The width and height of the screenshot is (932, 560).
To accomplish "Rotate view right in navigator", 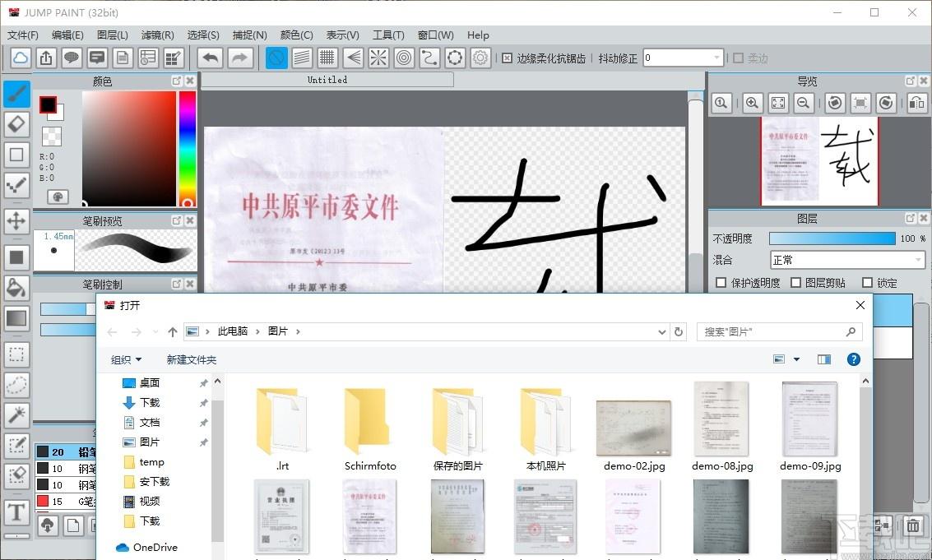I will (x=886, y=103).
